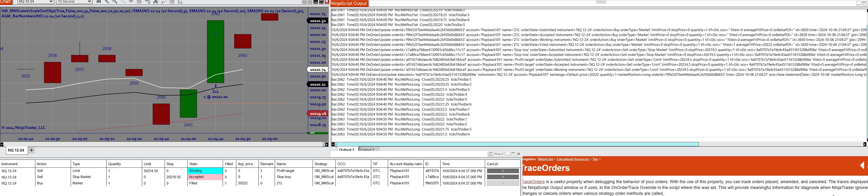Click the Z1L entry label on chart

click(x=216, y=92)
